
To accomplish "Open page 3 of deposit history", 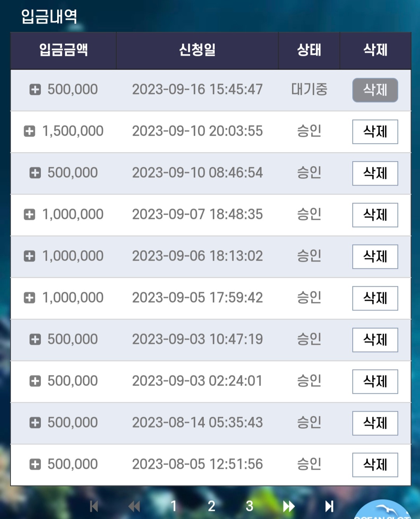I will tap(249, 506).
